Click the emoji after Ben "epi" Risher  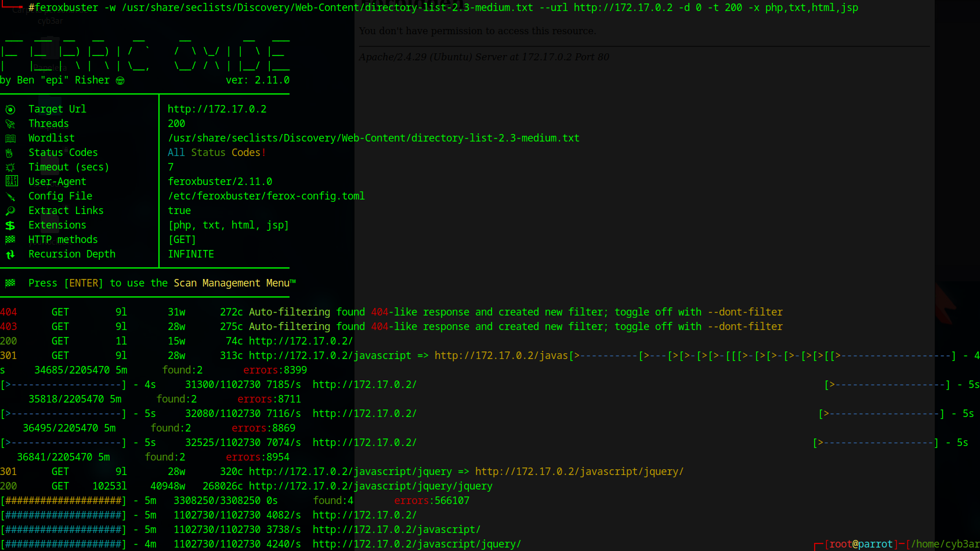(120, 81)
